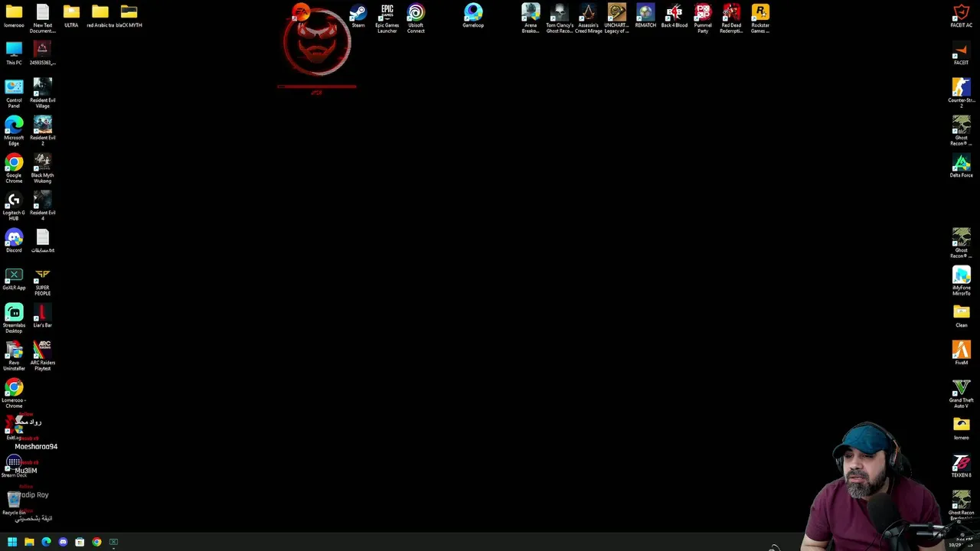Select the TEKKEN 8 shortcut
The height and width of the screenshot is (551, 980).
[x=962, y=466]
